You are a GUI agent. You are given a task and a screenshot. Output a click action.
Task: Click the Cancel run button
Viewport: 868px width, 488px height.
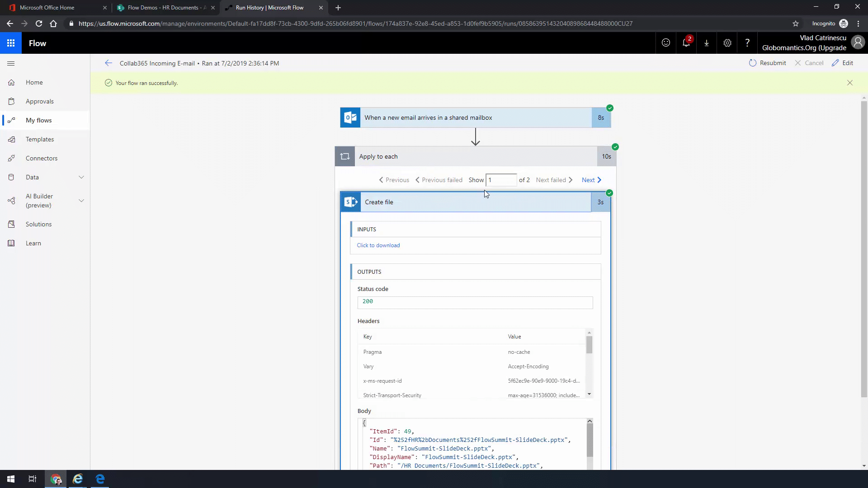coord(809,63)
